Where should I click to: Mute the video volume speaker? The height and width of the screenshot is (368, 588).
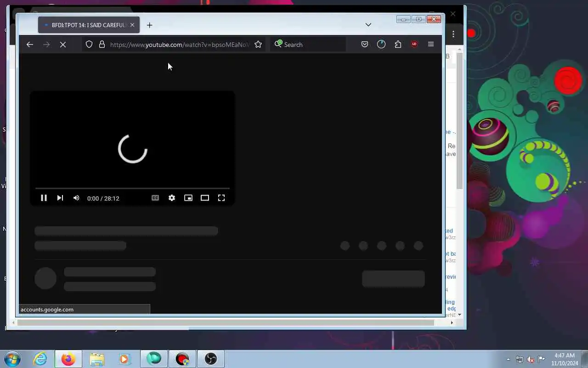[76, 198]
